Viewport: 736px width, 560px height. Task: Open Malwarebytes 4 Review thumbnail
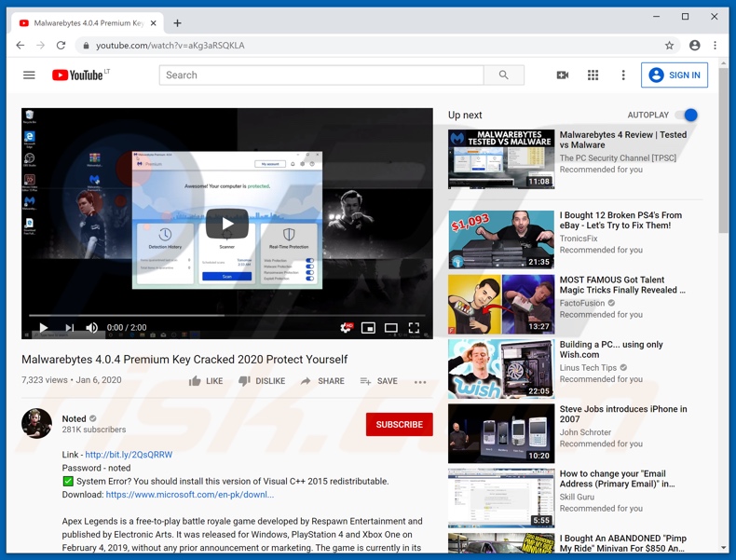[501, 159]
